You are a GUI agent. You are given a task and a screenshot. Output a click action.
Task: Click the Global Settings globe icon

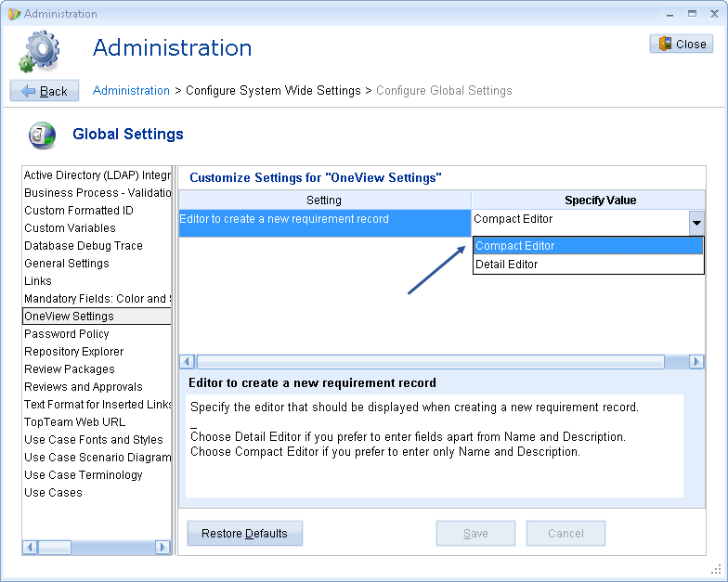pos(42,136)
